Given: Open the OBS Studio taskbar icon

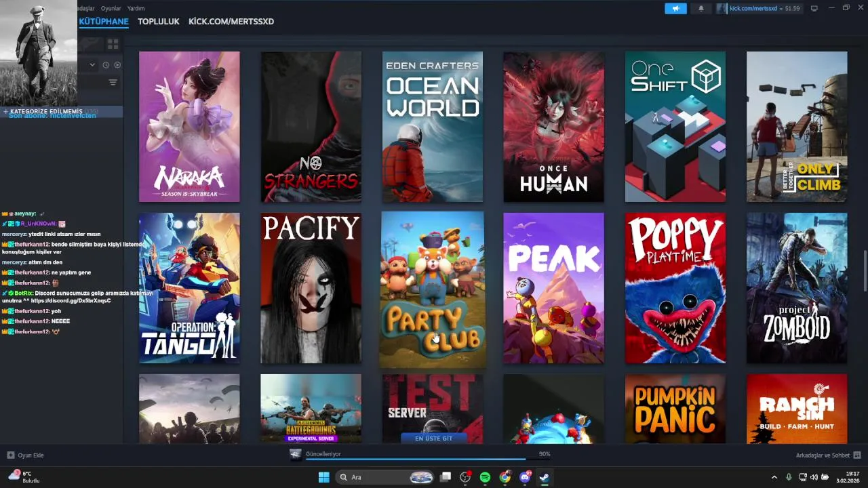Looking at the screenshot, I should click(x=465, y=477).
